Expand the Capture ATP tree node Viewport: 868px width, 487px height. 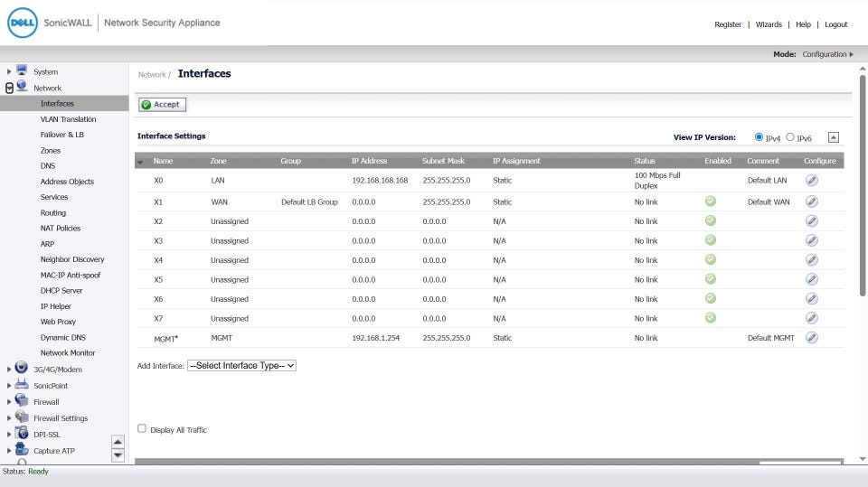(x=9, y=451)
